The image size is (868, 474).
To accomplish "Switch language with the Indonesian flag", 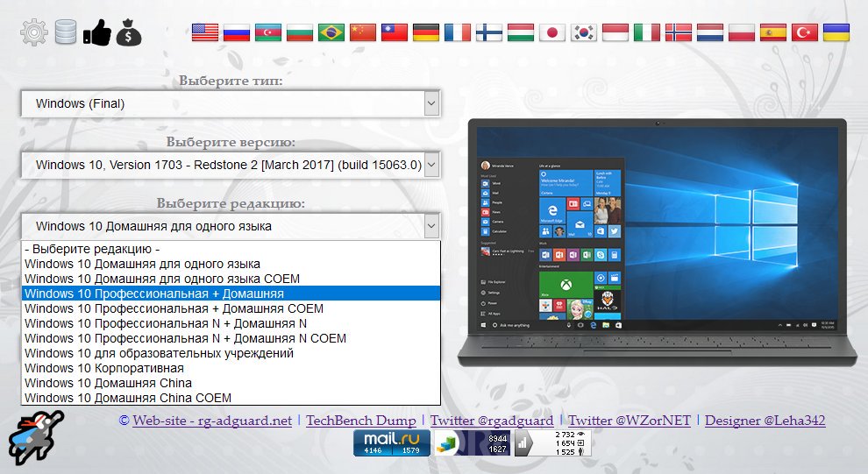I will (x=615, y=32).
